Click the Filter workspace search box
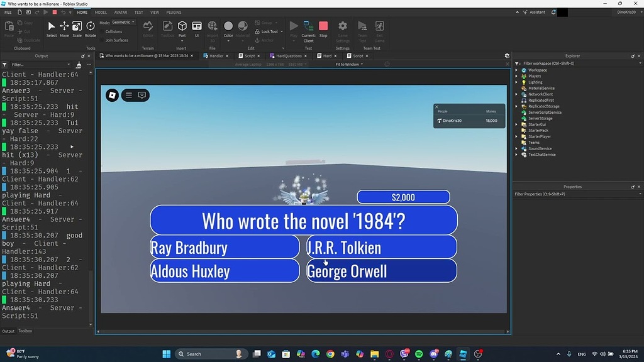Screen dimensions: 644x362 point(579,63)
